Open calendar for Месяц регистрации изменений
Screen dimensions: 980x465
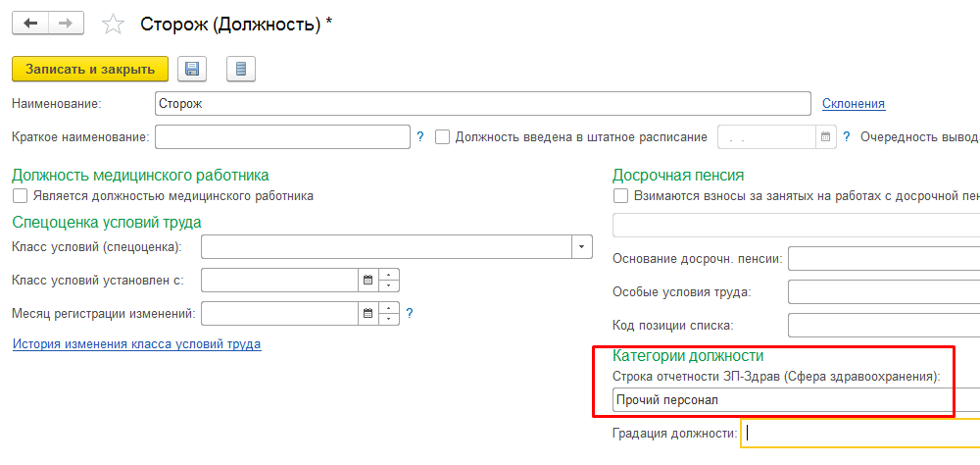pyautogui.click(x=368, y=314)
